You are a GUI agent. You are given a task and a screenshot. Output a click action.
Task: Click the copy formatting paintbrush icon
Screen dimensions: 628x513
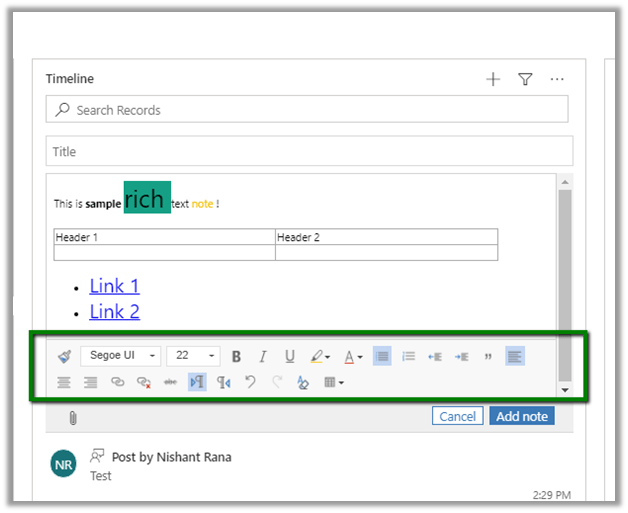[x=64, y=356]
